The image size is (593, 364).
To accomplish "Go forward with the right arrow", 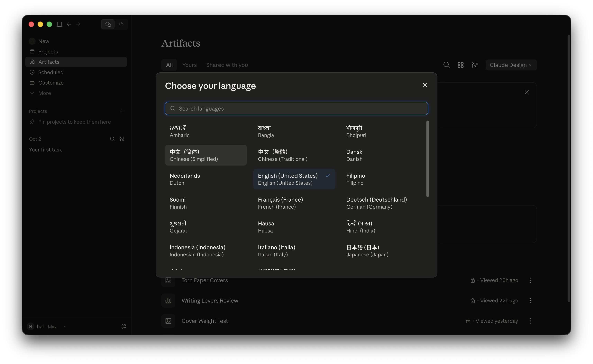I will (x=78, y=24).
